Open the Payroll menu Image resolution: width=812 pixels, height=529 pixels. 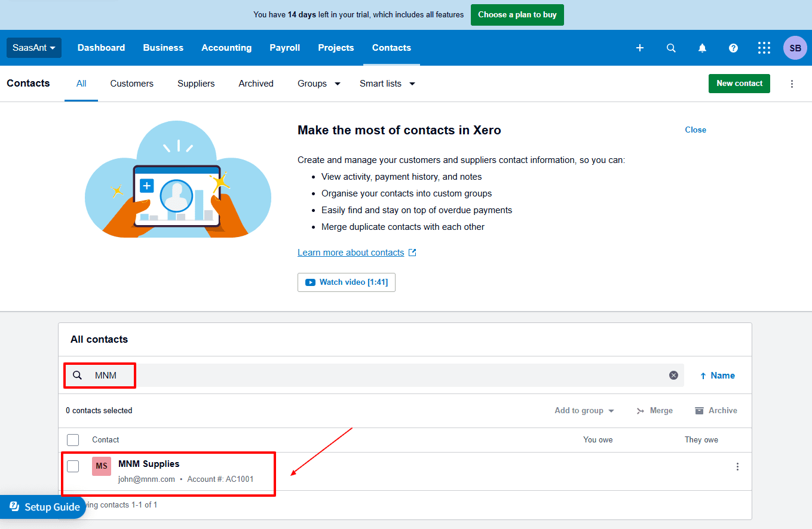284,48
